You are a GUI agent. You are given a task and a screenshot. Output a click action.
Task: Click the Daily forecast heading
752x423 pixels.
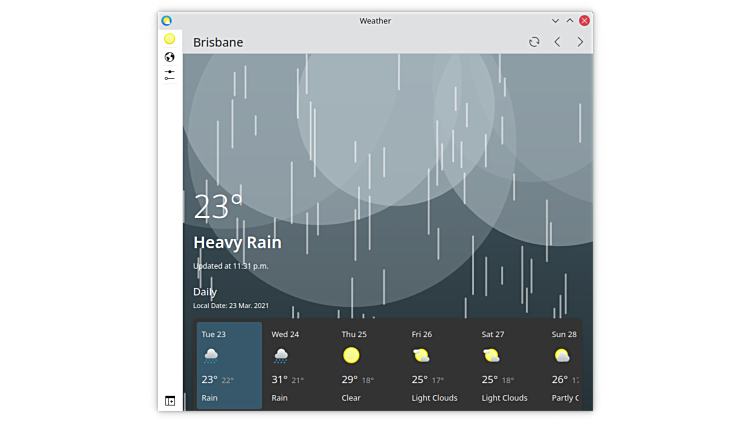click(205, 292)
